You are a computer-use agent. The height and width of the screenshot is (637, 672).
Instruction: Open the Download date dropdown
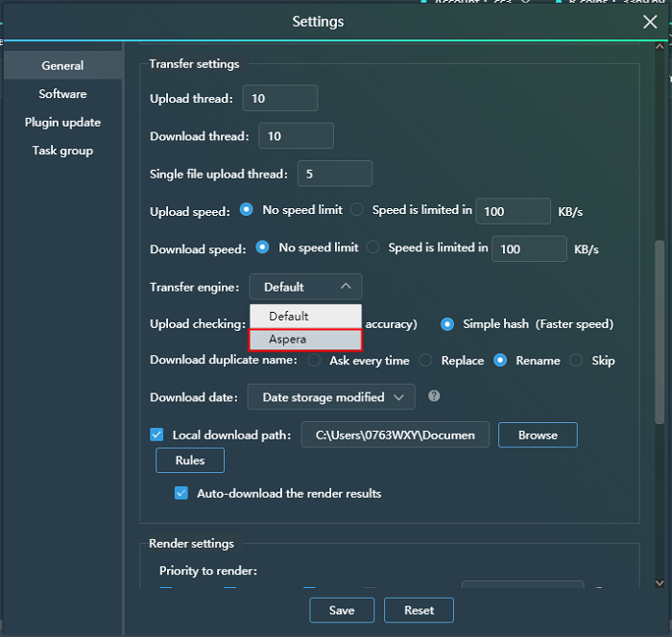click(331, 397)
